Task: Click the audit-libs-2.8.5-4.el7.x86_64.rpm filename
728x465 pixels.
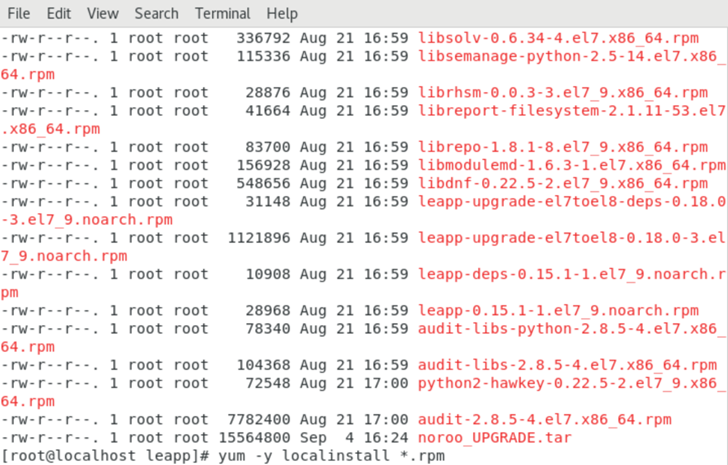Action: (568, 365)
